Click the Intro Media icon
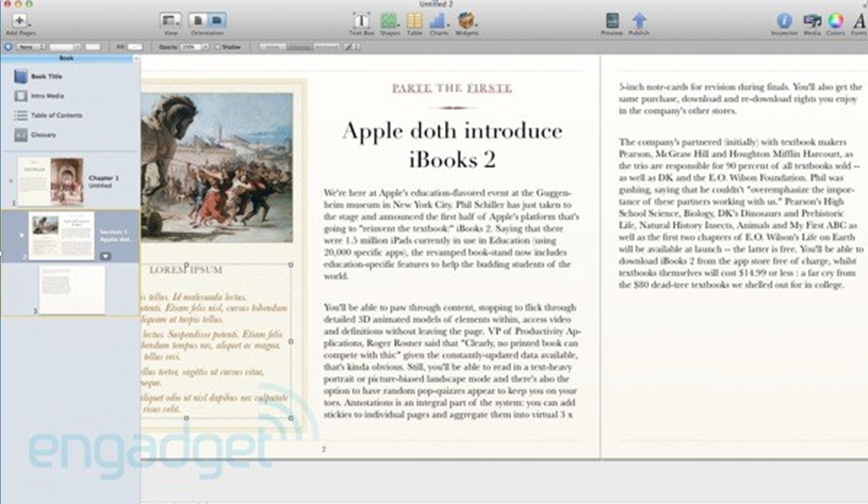This screenshot has height=504, width=868. click(x=21, y=96)
